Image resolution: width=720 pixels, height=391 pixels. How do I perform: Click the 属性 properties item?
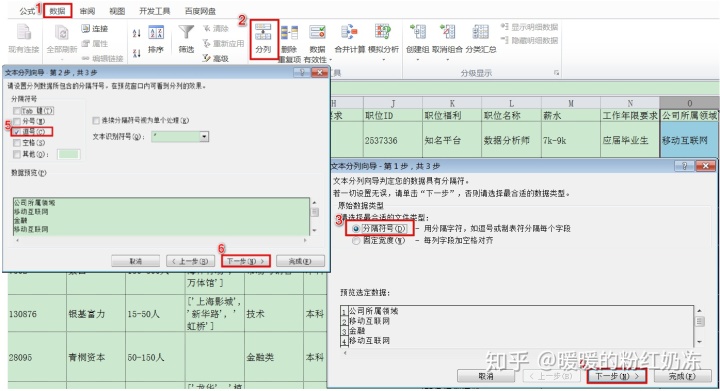click(x=95, y=44)
